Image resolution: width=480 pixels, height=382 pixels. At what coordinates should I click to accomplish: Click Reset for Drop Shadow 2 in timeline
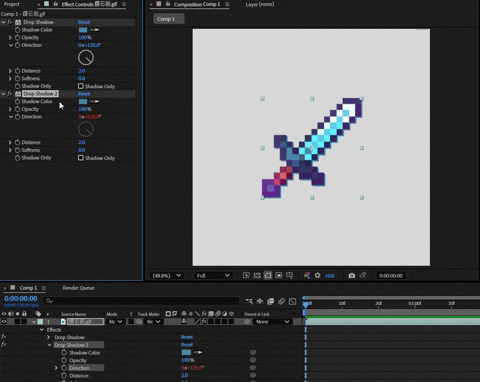(x=187, y=344)
